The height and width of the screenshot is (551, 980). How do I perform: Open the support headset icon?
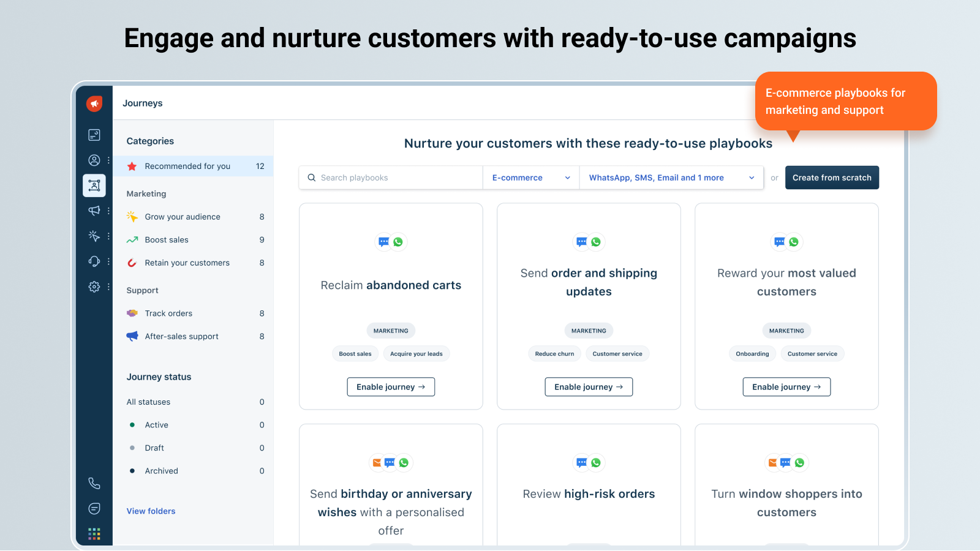(x=94, y=261)
